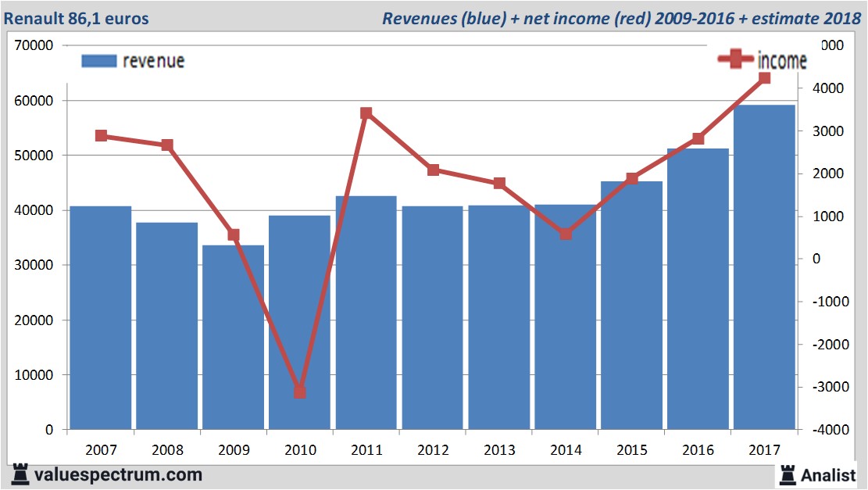The image size is (868, 490).
Task: Click the 2014 income data point
Action: coord(566,234)
